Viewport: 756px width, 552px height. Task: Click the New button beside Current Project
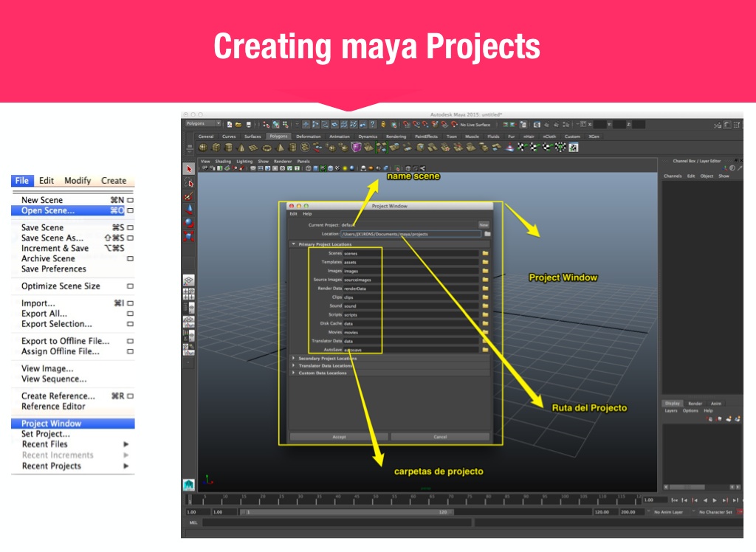coord(484,224)
